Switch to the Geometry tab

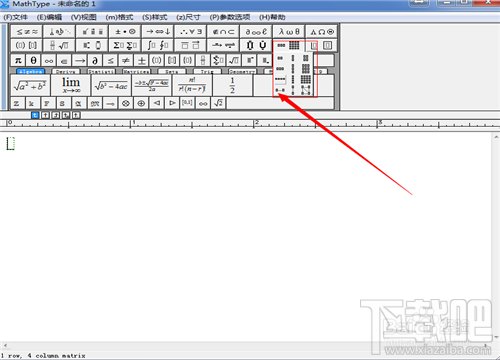[x=242, y=72]
